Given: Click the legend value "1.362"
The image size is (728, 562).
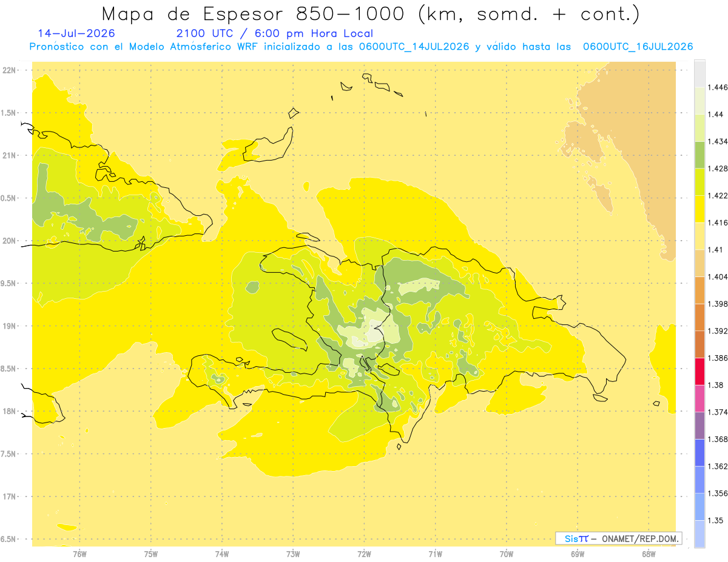Looking at the screenshot, I should click(x=718, y=466).
